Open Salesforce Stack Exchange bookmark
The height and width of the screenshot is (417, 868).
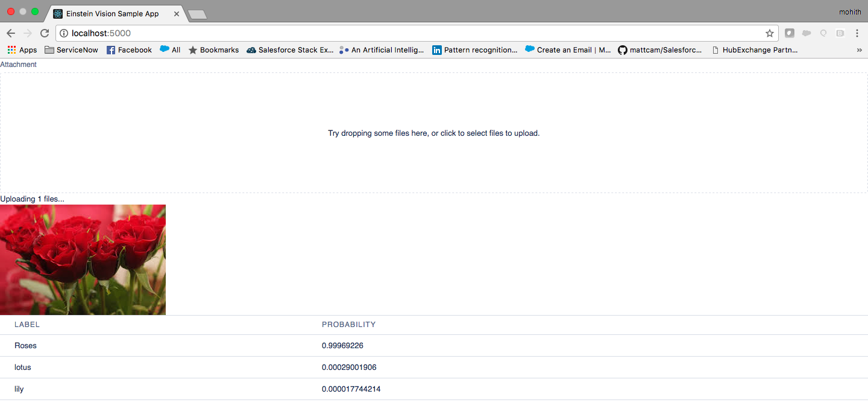[290, 50]
